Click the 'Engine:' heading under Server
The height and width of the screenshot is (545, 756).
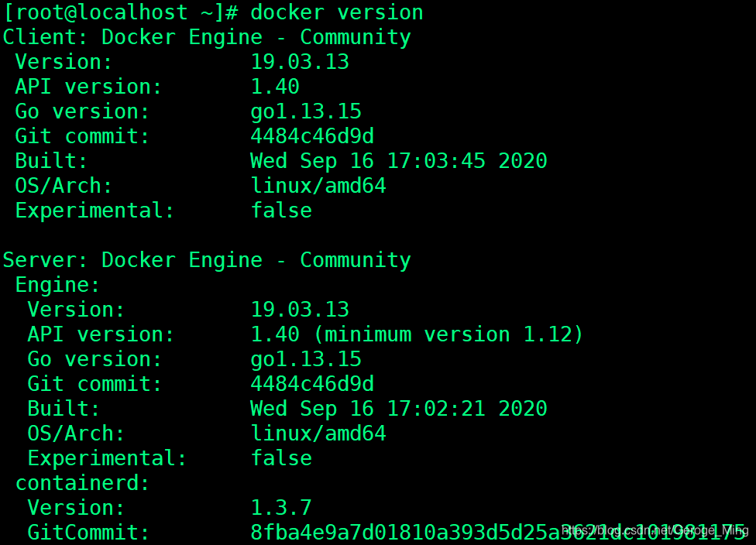[x=57, y=285]
